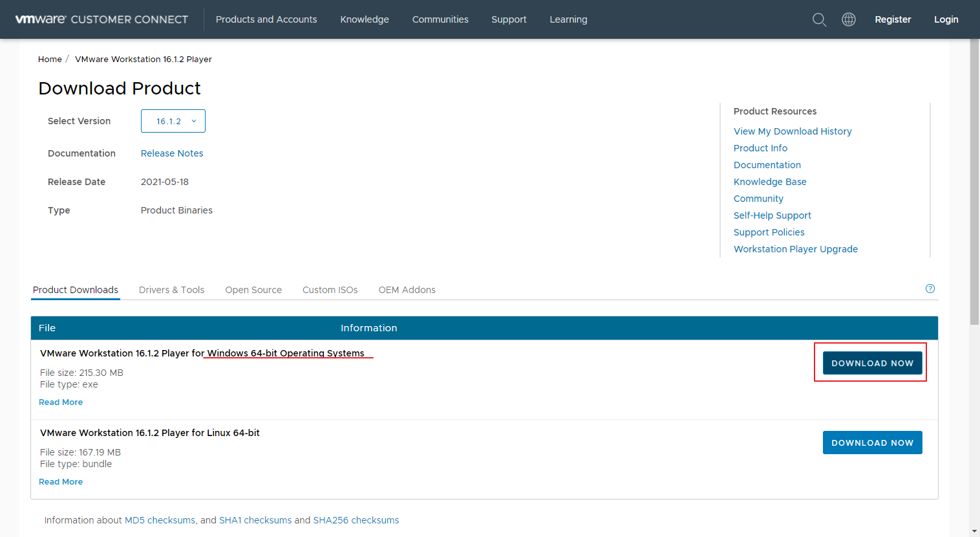
Task: Click the scrollbar down arrow
Action: 975,532
